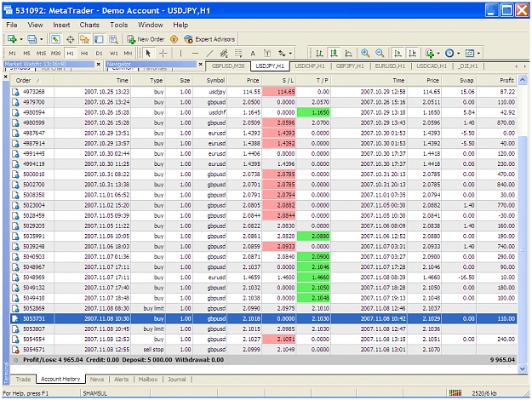Open the Charts menu

click(x=89, y=25)
